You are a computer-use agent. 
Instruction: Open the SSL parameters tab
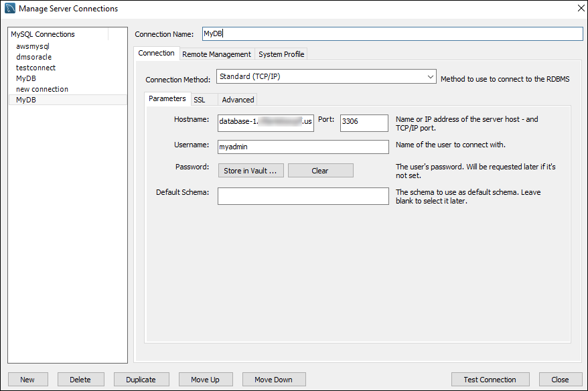tap(199, 99)
